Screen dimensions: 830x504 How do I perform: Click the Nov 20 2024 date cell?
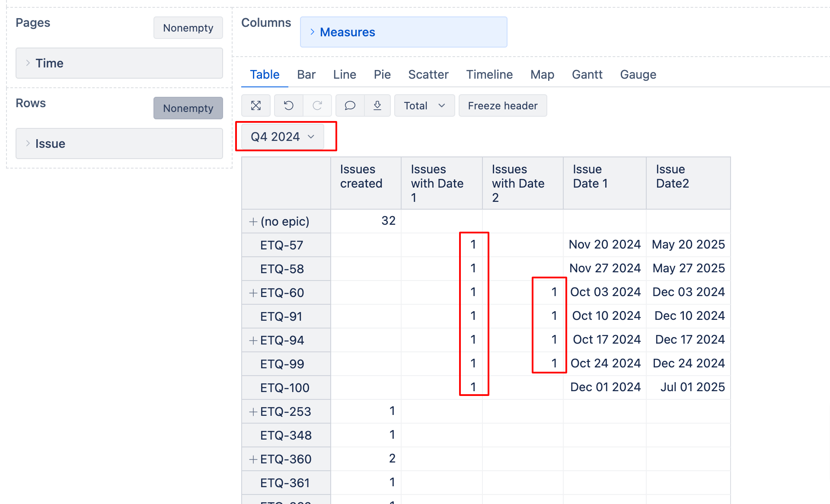(604, 244)
